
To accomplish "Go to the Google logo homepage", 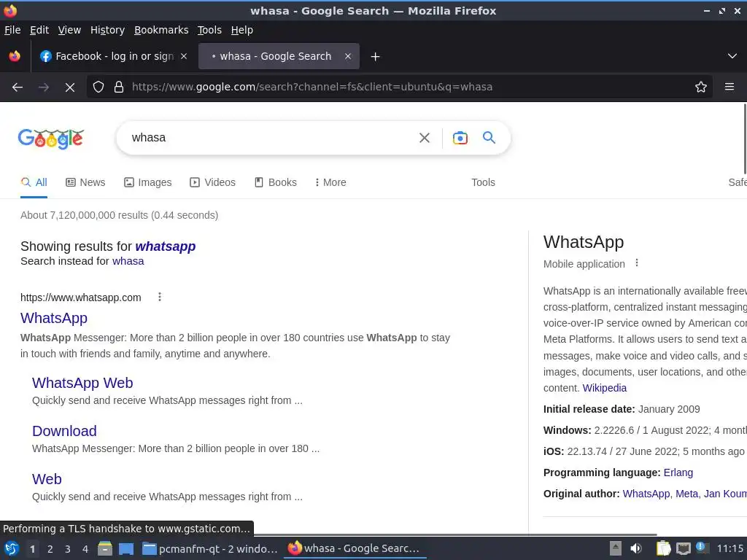I will click(x=51, y=139).
